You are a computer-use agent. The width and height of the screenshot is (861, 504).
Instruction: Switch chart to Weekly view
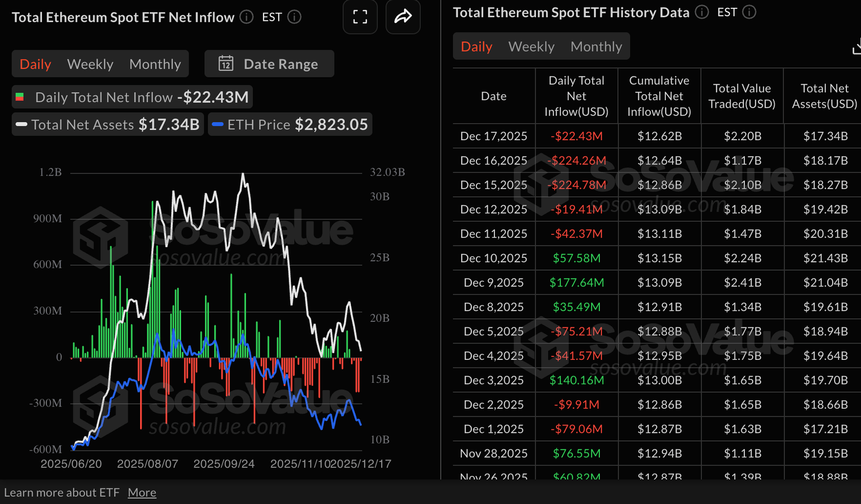point(90,64)
